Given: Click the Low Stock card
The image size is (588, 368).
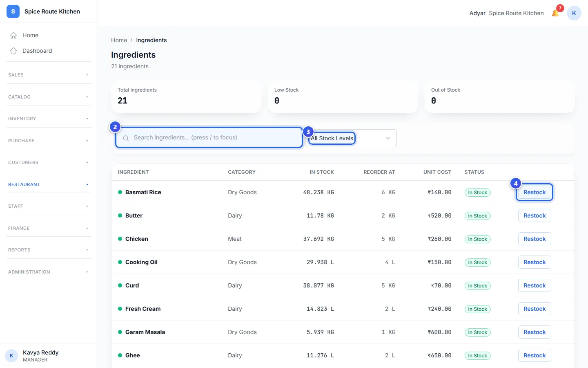Looking at the screenshot, I should tap(343, 96).
